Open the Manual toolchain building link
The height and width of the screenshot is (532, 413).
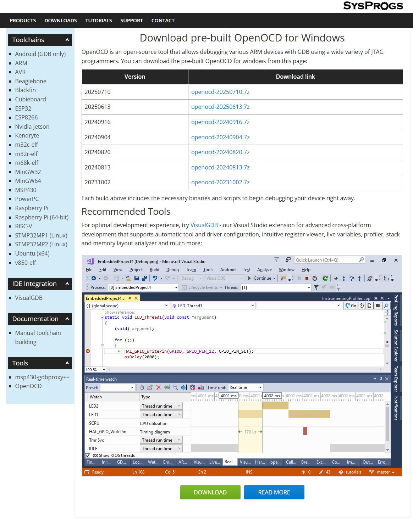click(38, 337)
